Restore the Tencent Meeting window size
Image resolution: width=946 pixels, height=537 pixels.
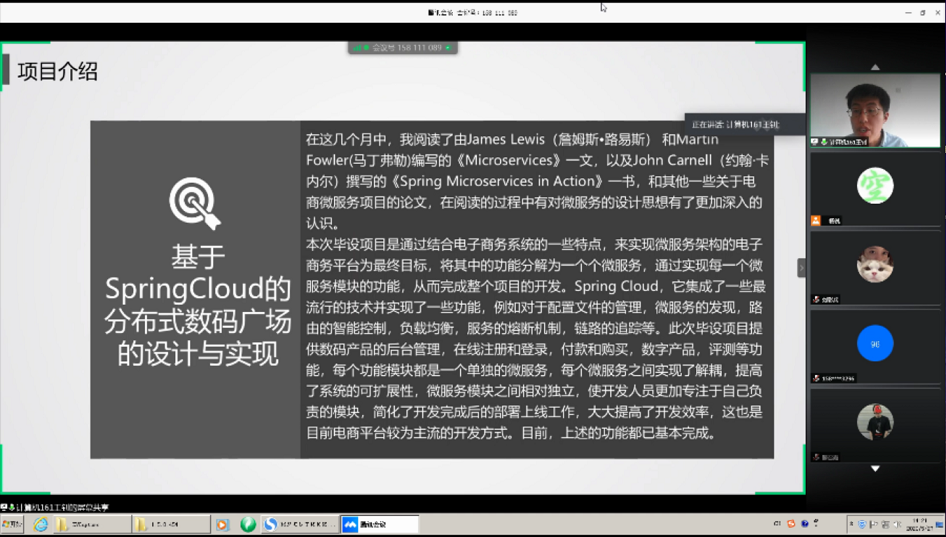click(922, 13)
